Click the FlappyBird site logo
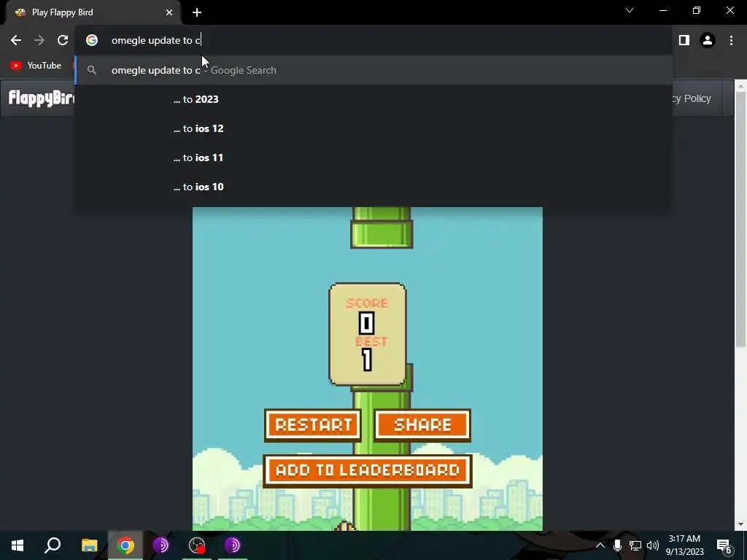 tap(42, 98)
